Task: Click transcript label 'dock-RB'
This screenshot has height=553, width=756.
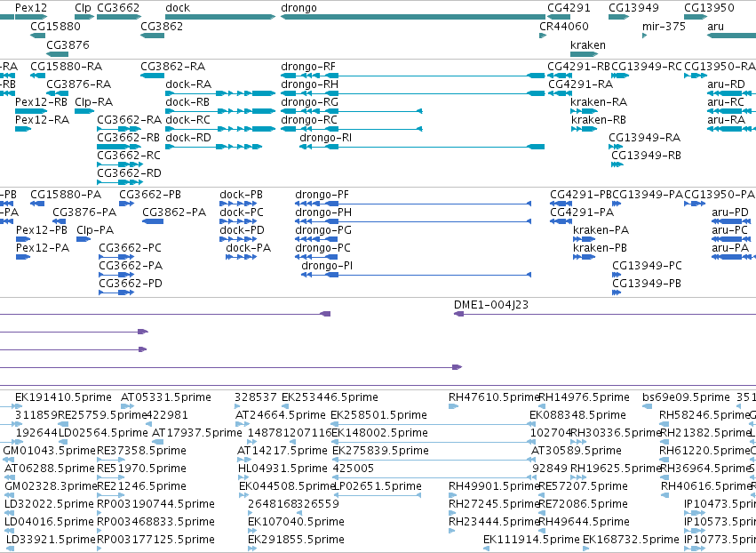Action: [187, 102]
